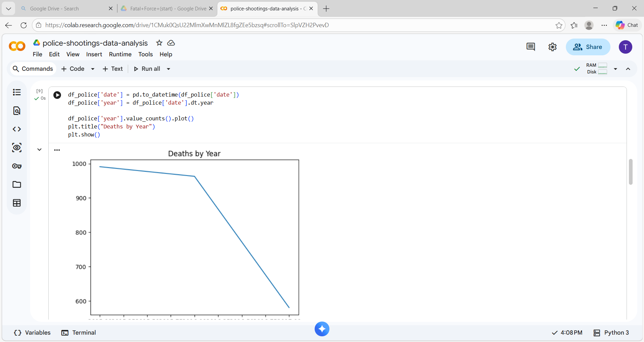Open the Code snippets panel
644x342 pixels.
click(17, 129)
